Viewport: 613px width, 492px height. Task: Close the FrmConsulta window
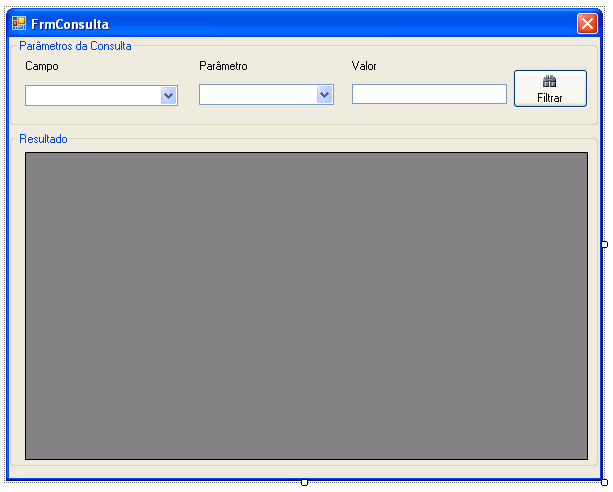[x=587, y=23]
